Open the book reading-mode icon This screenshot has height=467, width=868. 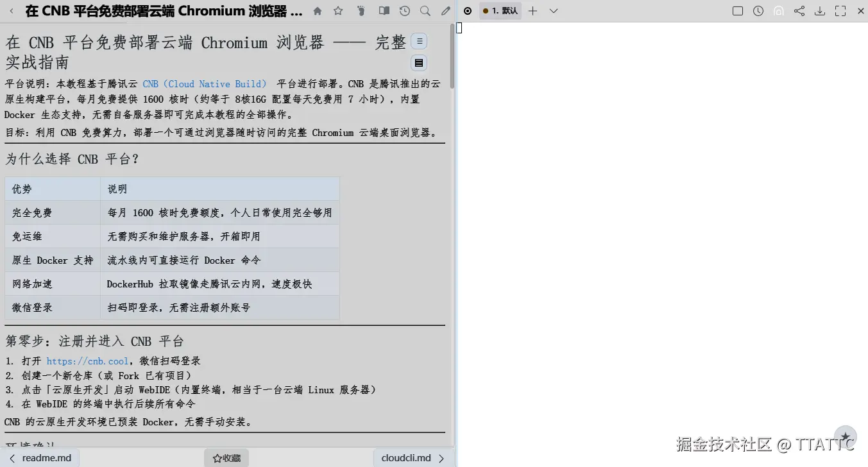pyautogui.click(x=384, y=11)
